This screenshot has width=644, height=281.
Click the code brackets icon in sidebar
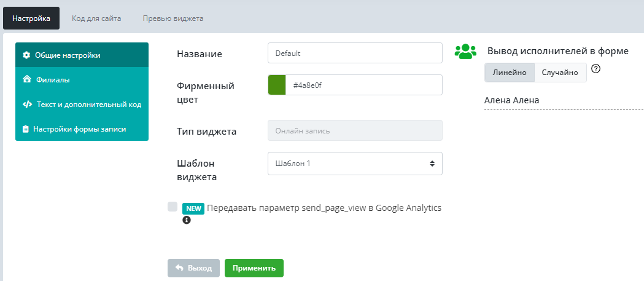click(27, 105)
